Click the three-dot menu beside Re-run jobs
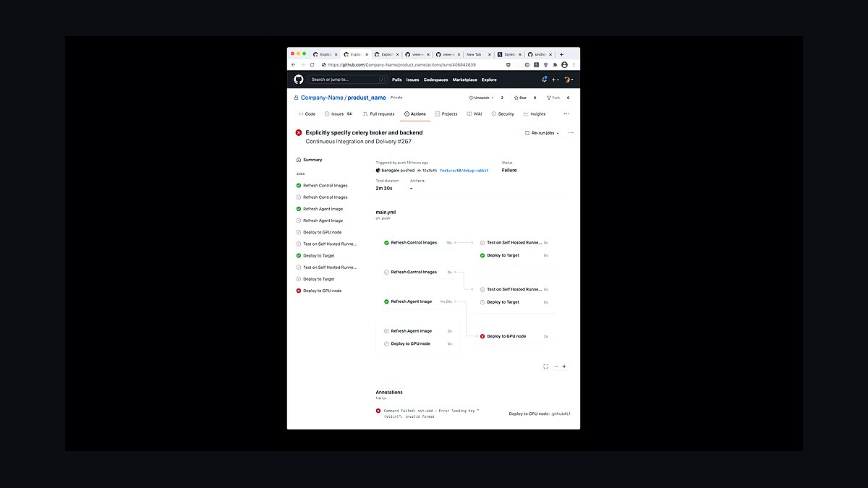The image size is (868, 488). pos(571,133)
